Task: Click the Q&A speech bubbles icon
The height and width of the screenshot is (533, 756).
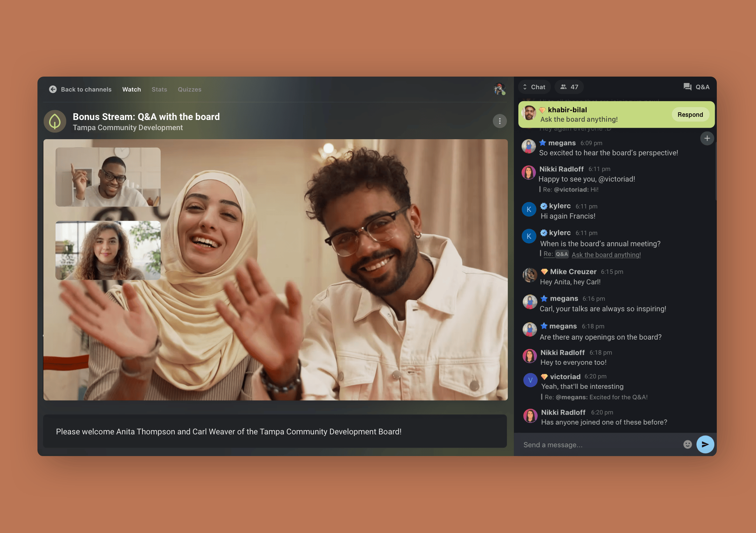Action: [687, 87]
